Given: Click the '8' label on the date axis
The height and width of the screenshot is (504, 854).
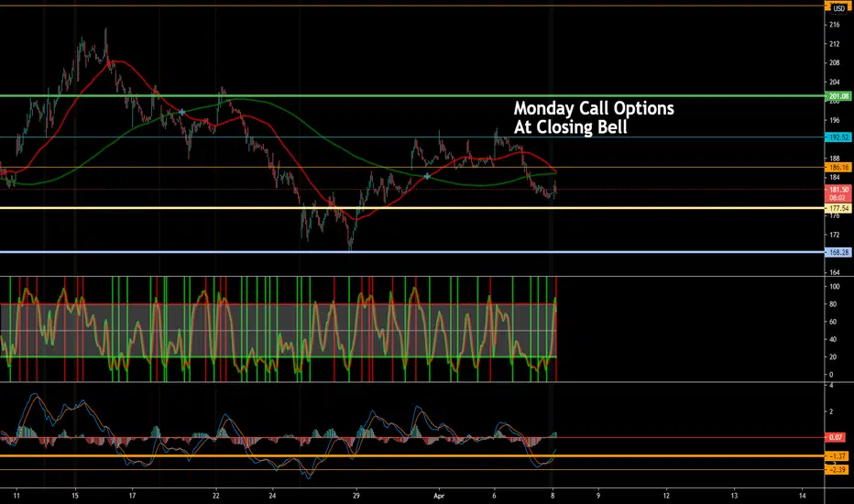Looking at the screenshot, I should (553, 496).
